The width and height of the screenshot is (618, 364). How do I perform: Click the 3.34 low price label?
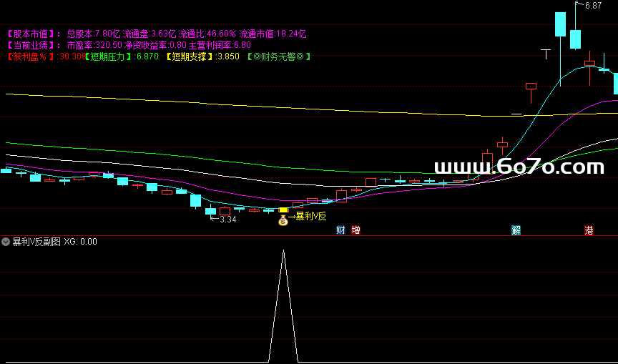[227, 220]
